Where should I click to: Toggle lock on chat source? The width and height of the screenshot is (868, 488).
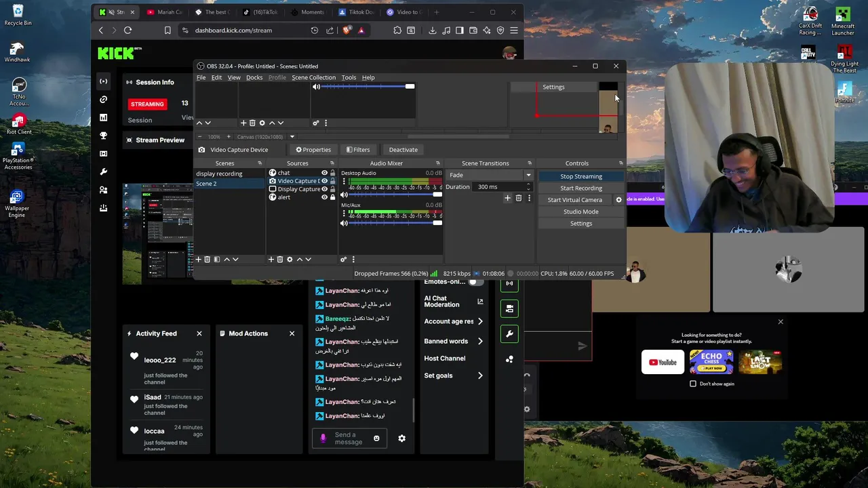tap(332, 173)
